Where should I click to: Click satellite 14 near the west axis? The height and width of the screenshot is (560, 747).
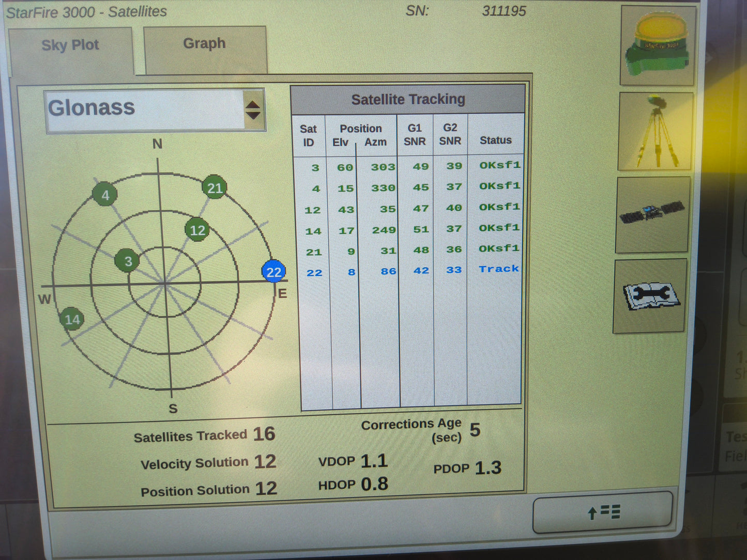72,320
